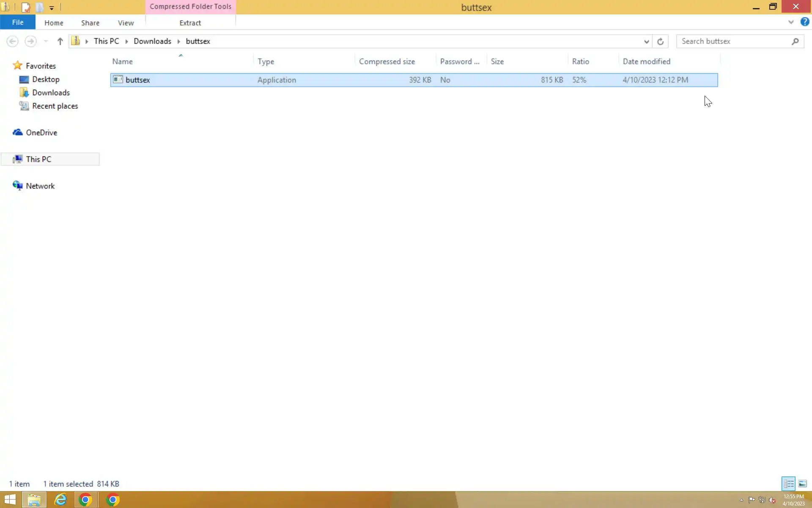
Task: Select OneDrive in navigation pane
Action: (x=41, y=133)
